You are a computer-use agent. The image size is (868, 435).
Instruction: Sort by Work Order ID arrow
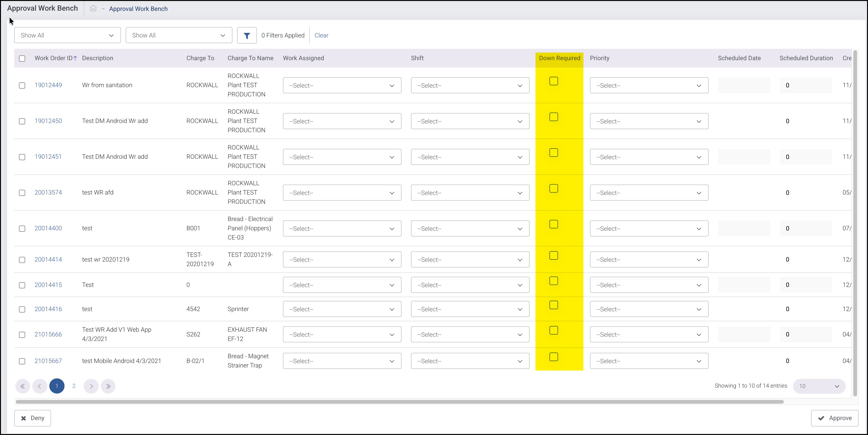click(75, 58)
